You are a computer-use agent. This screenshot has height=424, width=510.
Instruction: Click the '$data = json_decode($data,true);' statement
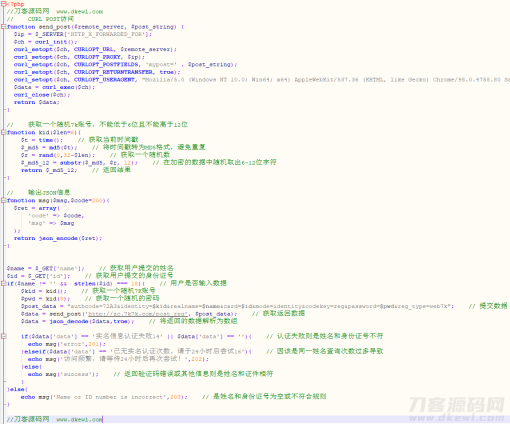tap(77, 321)
